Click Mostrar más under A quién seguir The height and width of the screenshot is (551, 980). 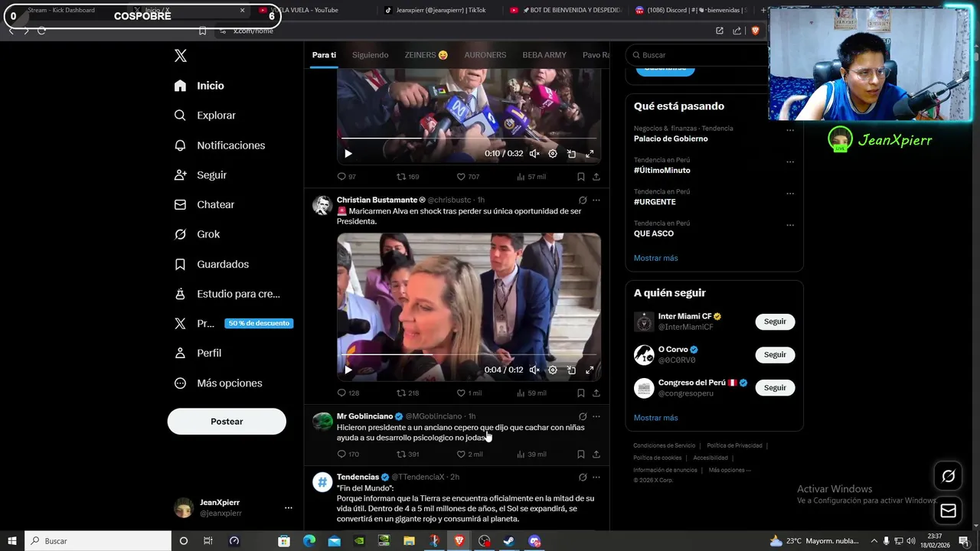click(x=656, y=419)
